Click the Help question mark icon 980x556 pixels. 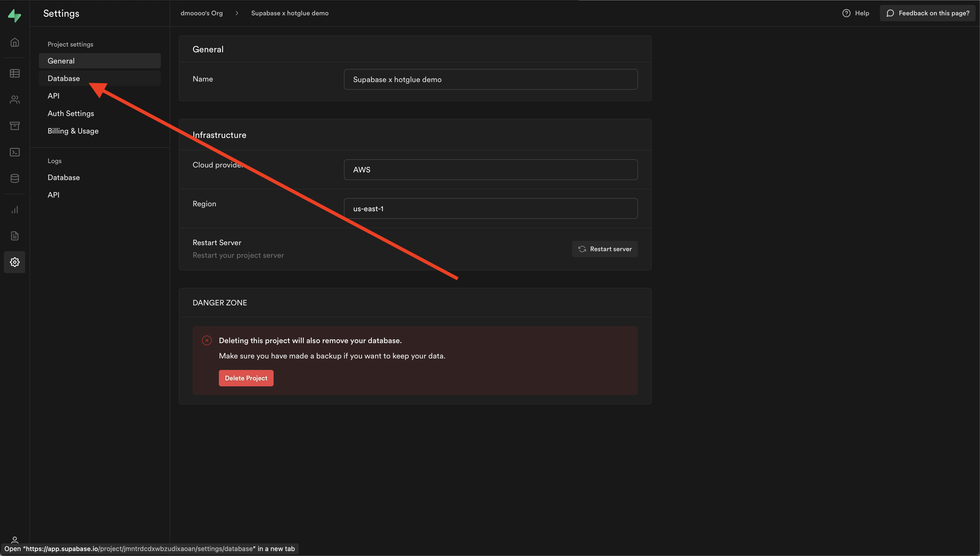coord(846,13)
